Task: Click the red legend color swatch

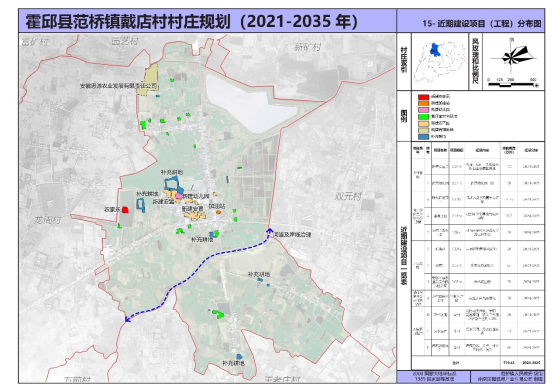Action: tap(423, 96)
